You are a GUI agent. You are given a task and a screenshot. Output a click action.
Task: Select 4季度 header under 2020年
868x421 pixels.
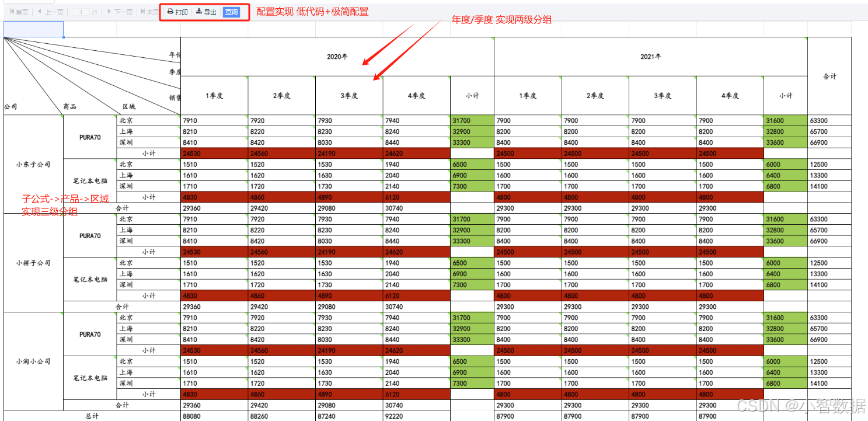click(417, 95)
